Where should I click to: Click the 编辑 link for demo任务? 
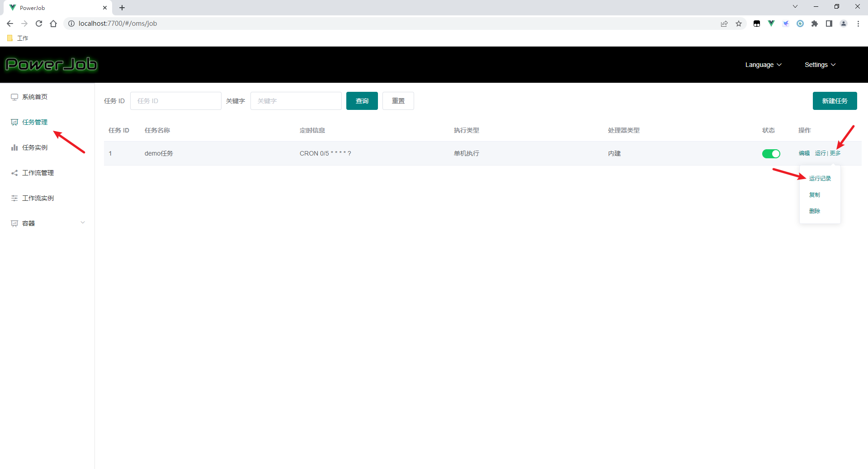804,153
